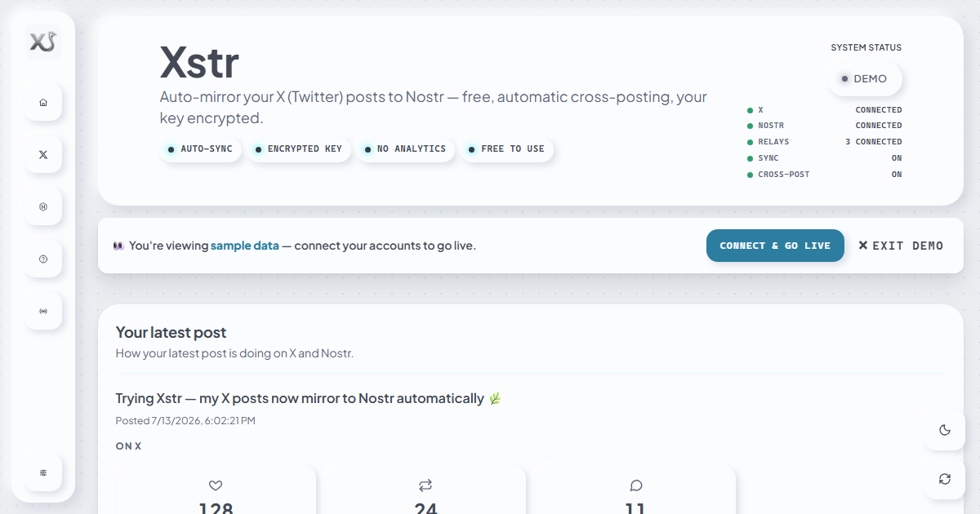Open the settings sliders icon in the sidebar

click(43, 472)
